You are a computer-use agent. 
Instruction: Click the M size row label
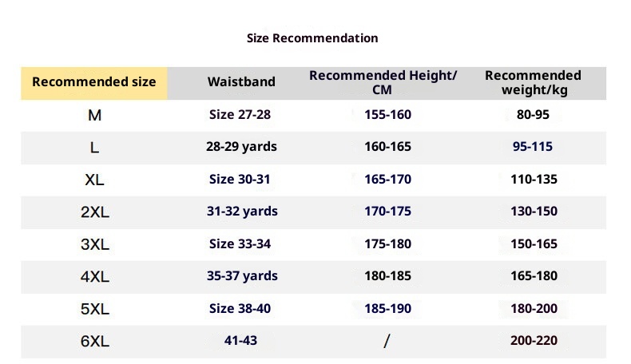[x=94, y=115]
